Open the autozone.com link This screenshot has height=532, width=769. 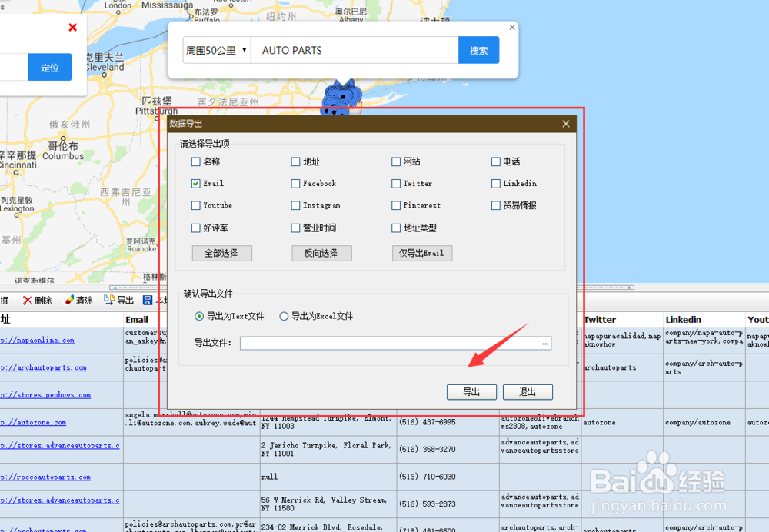pyautogui.click(x=33, y=422)
